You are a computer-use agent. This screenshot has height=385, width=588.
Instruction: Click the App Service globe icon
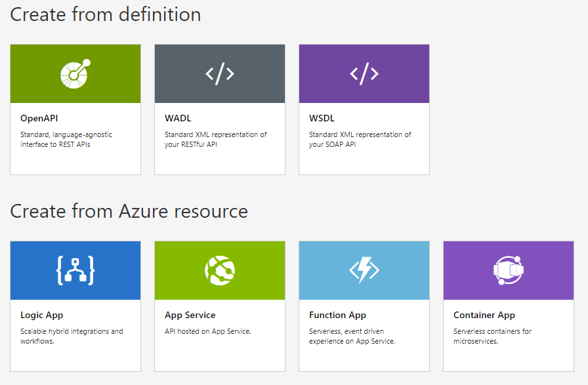(219, 270)
